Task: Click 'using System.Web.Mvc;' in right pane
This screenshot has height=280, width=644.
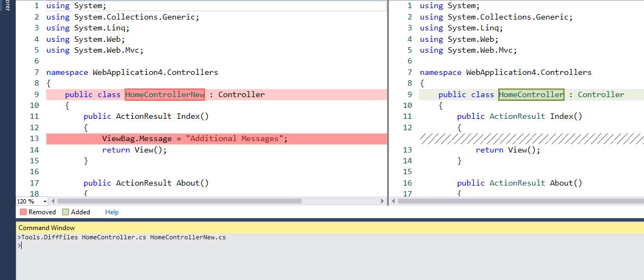Action: pos(468,50)
